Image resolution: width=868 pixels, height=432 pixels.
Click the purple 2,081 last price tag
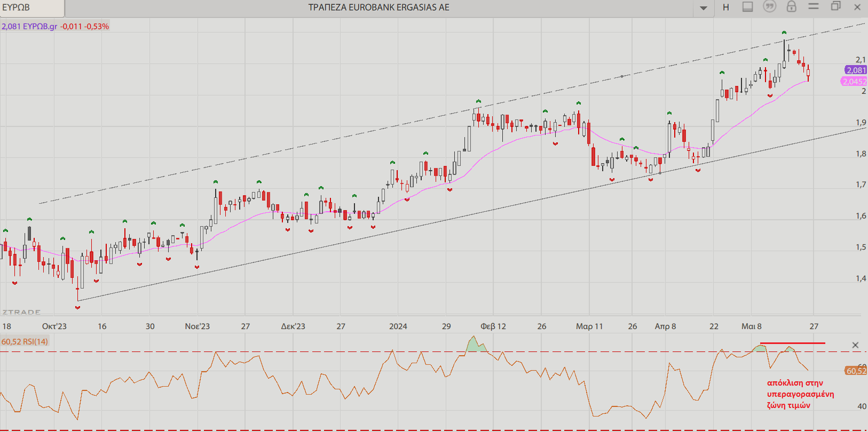pos(856,70)
